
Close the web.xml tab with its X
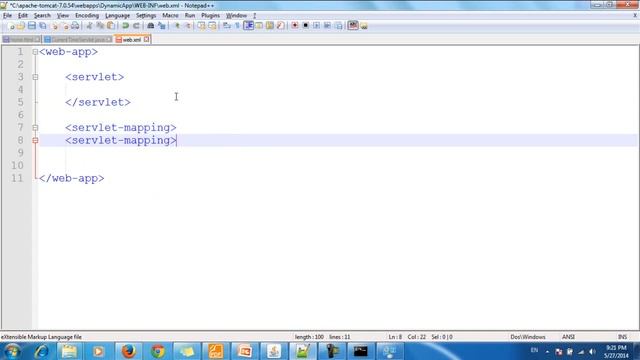(147, 40)
